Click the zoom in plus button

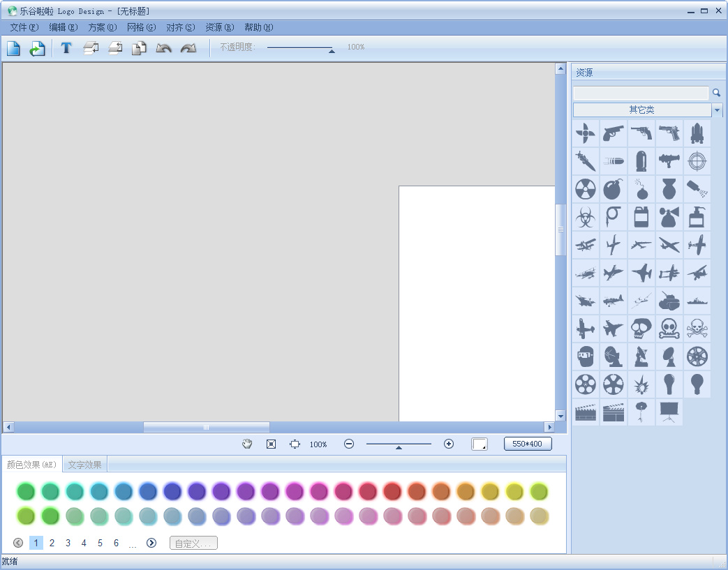click(x=449, y=444)
